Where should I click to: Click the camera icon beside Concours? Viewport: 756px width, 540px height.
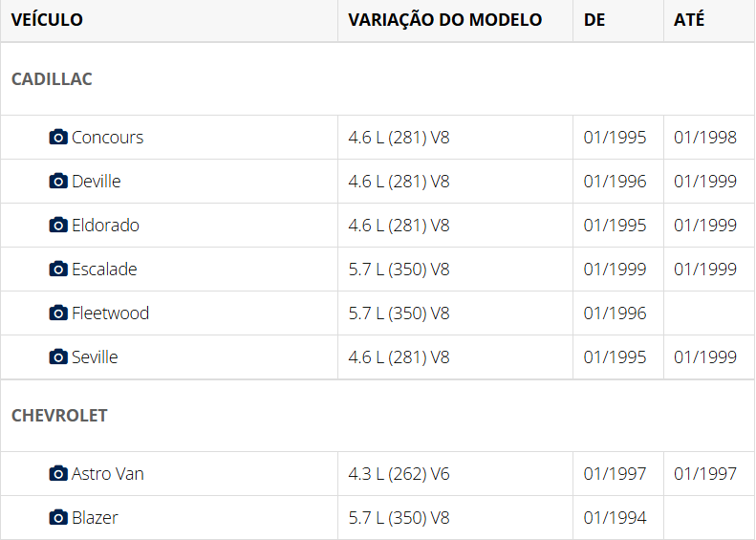[x=58, y=138]
